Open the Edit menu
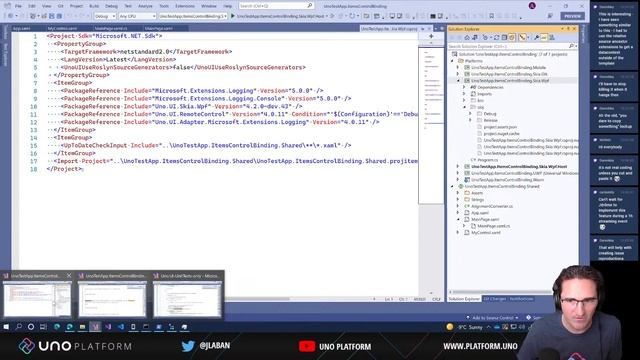 click(x=32, y=6)
